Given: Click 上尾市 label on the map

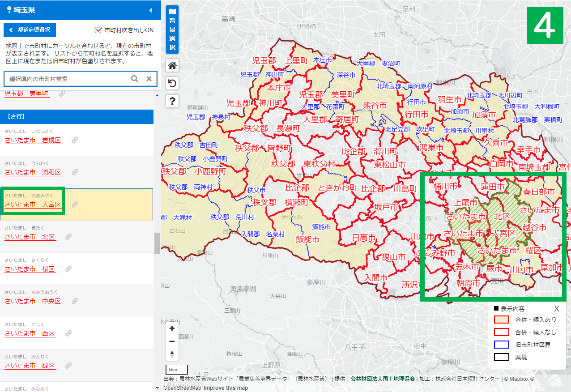Looking at the screenshot, I should click(x=465, y=203).
